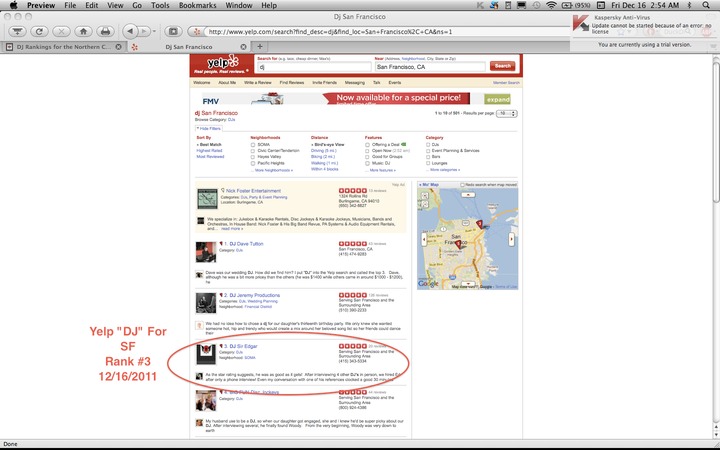Image resolution: width=720 pixels, height=450 pixels.
Task: Check the Open Now box
Action: (x=367, y=151)
